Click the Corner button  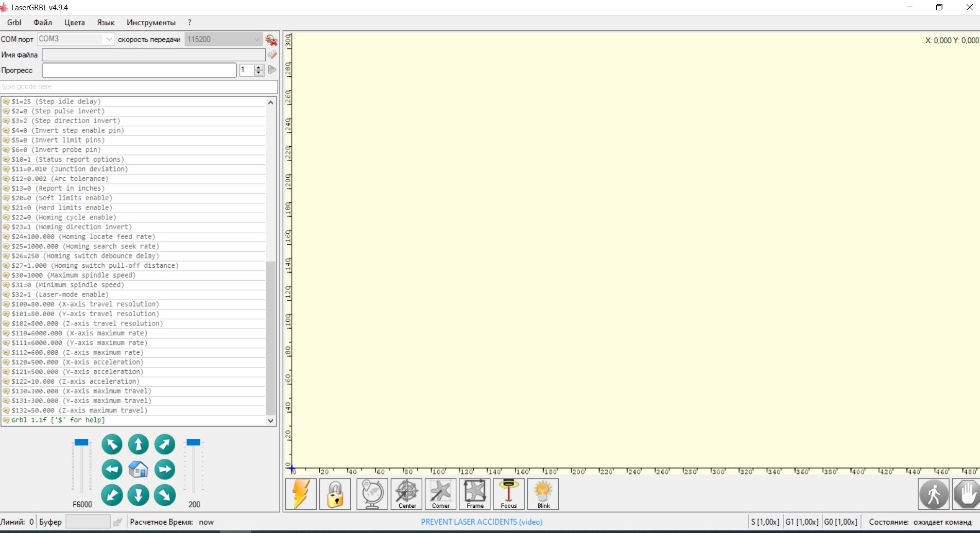pos(441,494)
